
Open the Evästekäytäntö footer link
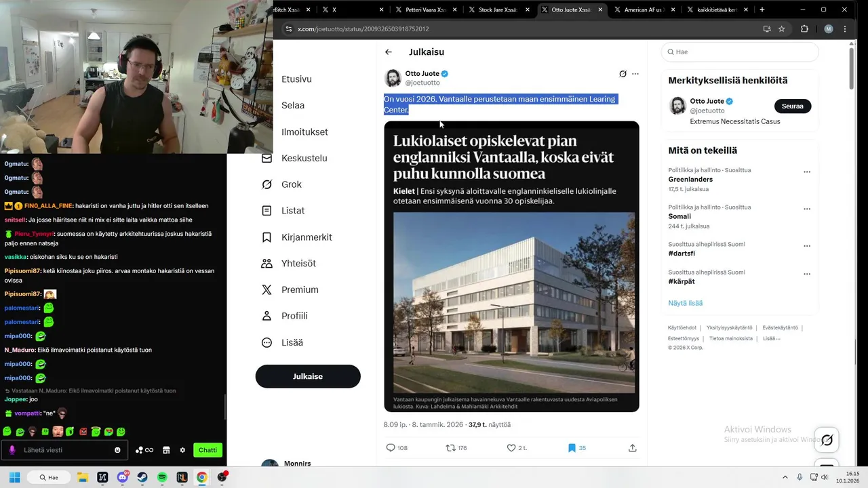[781, 328]
